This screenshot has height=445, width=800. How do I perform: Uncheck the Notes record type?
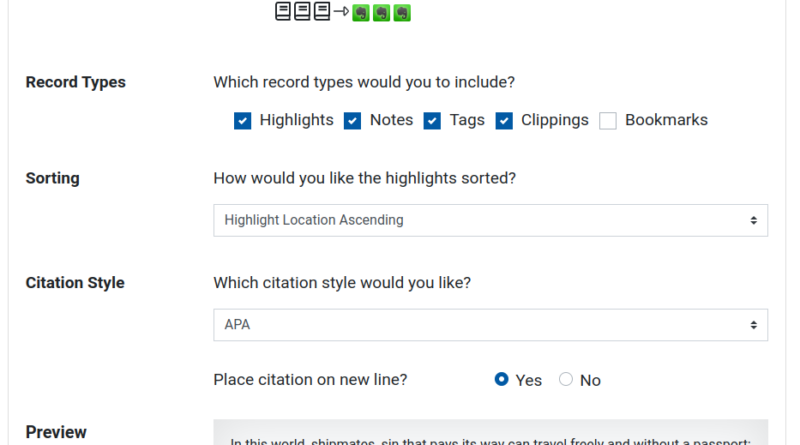[x=353, y=121]
